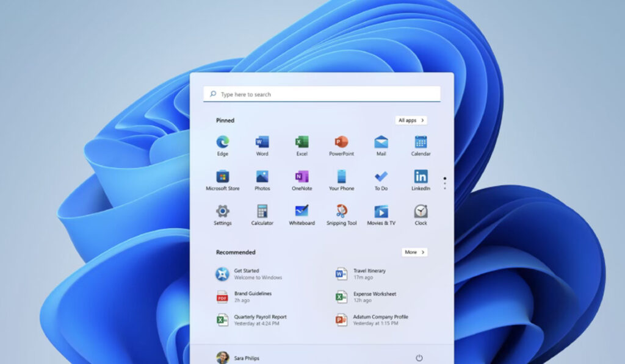The height and width of the screenshot is (364, 625).
Task: Launch the To Do app
Action: pos(381,180)
